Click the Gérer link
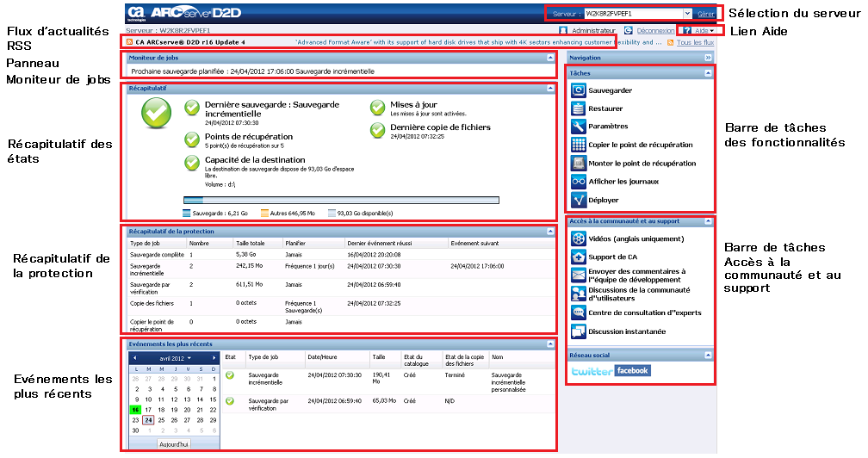Viewport: 868px width, 458px height. click(x=705, y=14)
